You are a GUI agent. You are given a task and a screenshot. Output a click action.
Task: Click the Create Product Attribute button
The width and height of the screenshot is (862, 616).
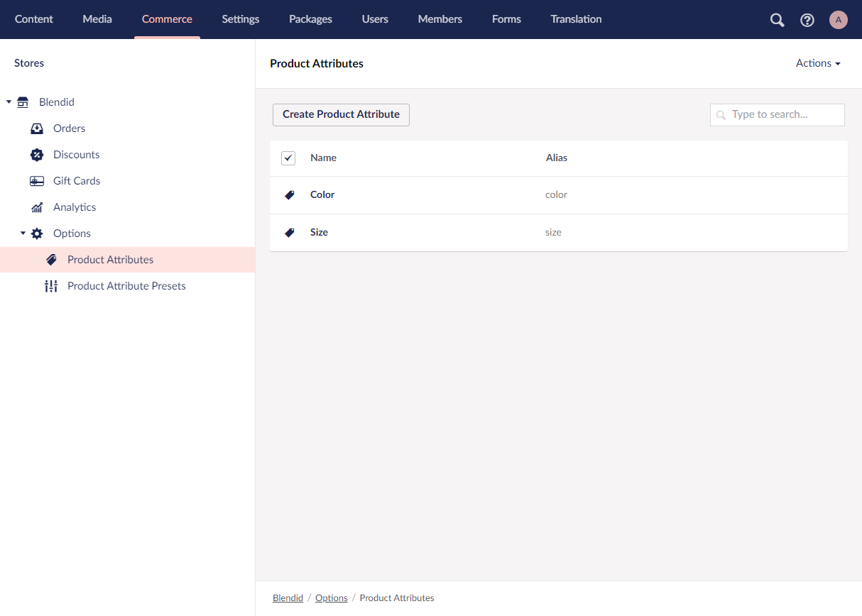(341, 114)
